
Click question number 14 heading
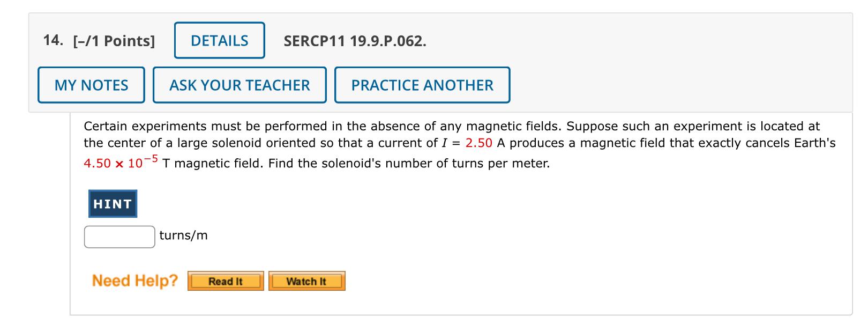coord(51,40)
